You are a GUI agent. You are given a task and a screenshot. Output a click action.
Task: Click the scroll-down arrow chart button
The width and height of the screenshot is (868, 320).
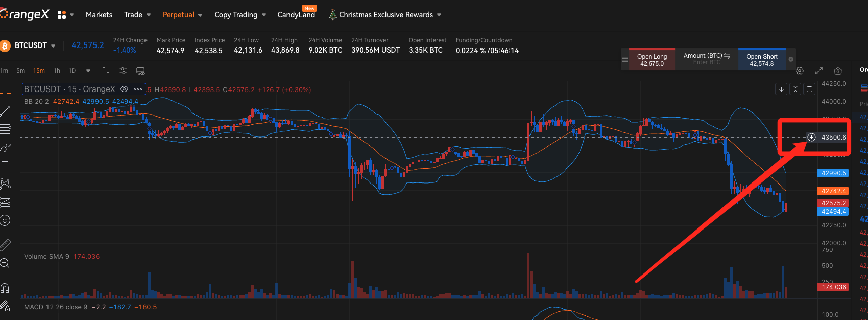coord(781,89)
